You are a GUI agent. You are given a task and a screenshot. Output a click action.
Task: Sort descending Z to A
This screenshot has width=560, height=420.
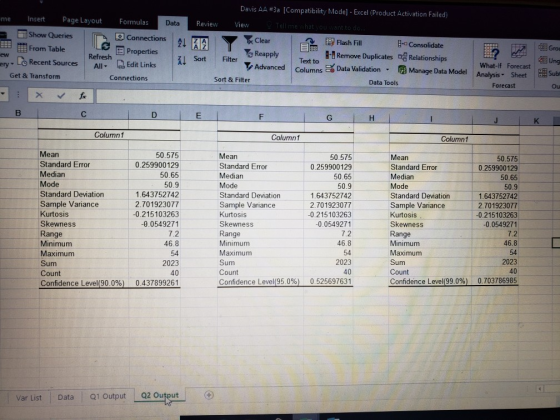(182, 60)
